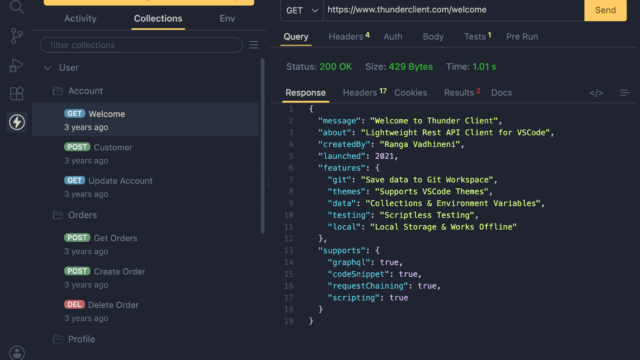Collapse the User collection
The image size is (640, 360).
48,68
